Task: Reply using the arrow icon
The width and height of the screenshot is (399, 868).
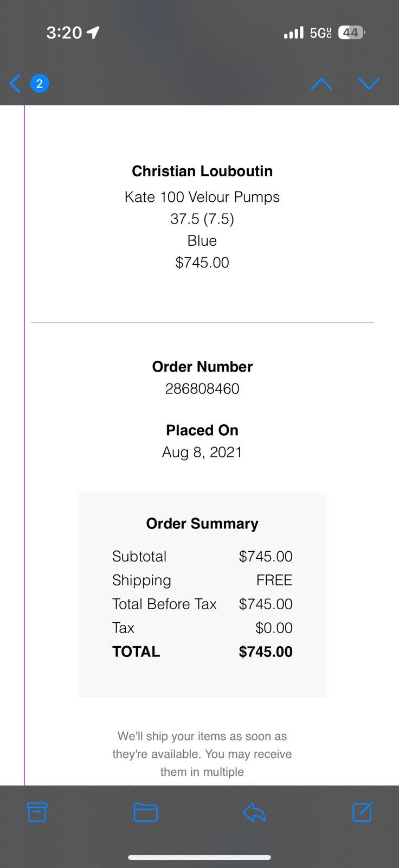Action: 254,812
